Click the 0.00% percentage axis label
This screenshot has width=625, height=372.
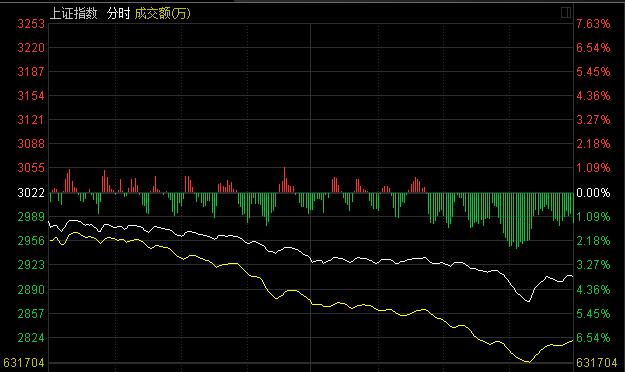coord(593,193)
